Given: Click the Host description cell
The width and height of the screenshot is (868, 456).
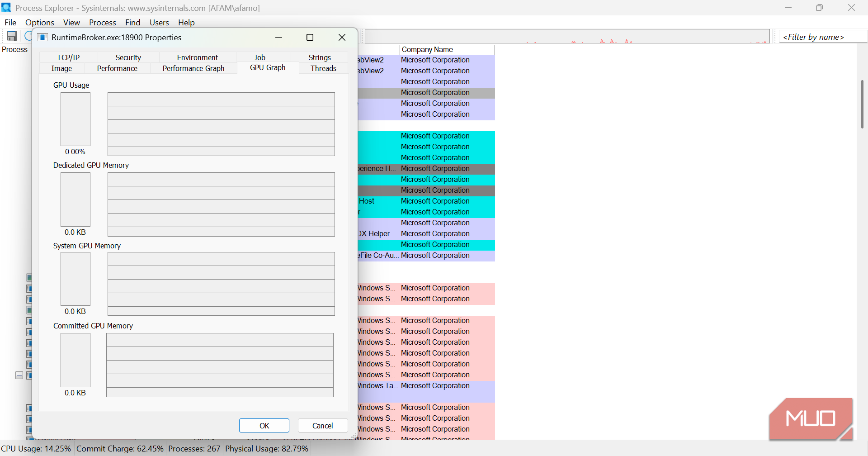Looking at the screenshot, I should coord(367,201).
